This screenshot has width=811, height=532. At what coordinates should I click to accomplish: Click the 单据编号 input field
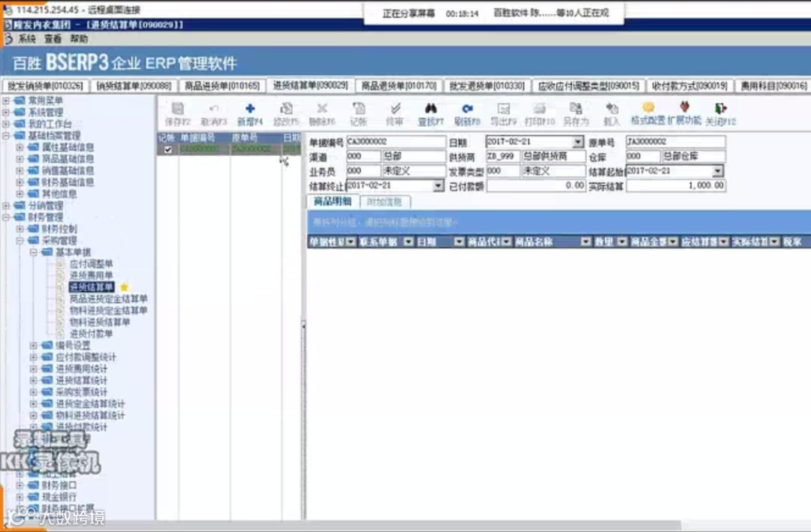[x=396, y=142]
